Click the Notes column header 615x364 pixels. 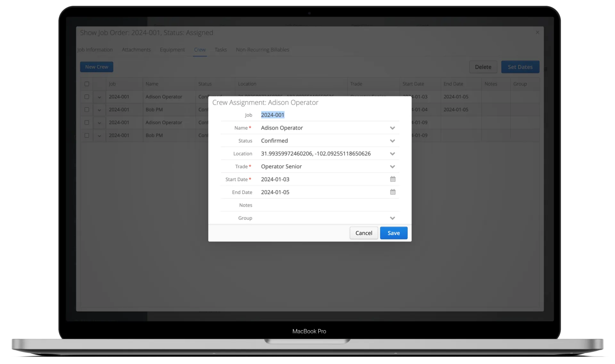(496, 84)
